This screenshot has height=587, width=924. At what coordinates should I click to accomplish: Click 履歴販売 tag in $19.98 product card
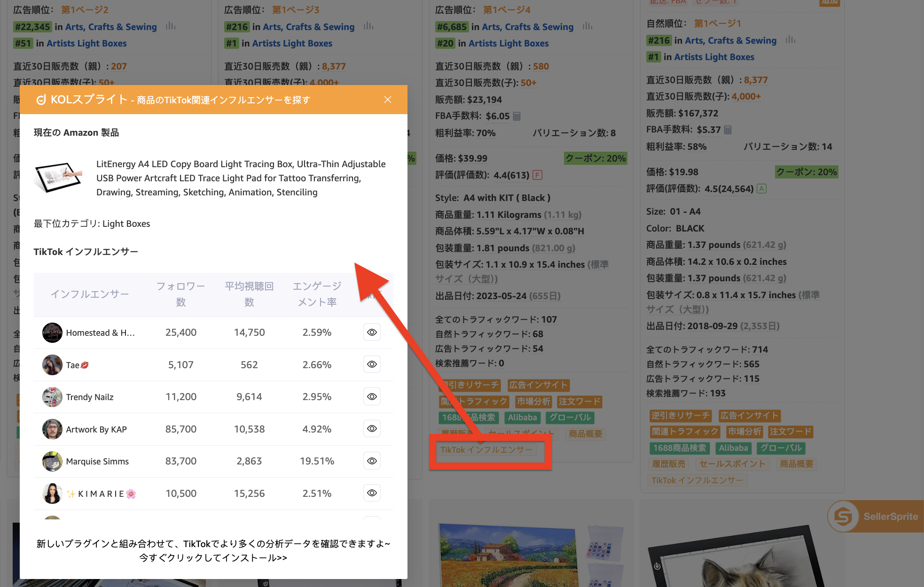(x=668, y=464)
